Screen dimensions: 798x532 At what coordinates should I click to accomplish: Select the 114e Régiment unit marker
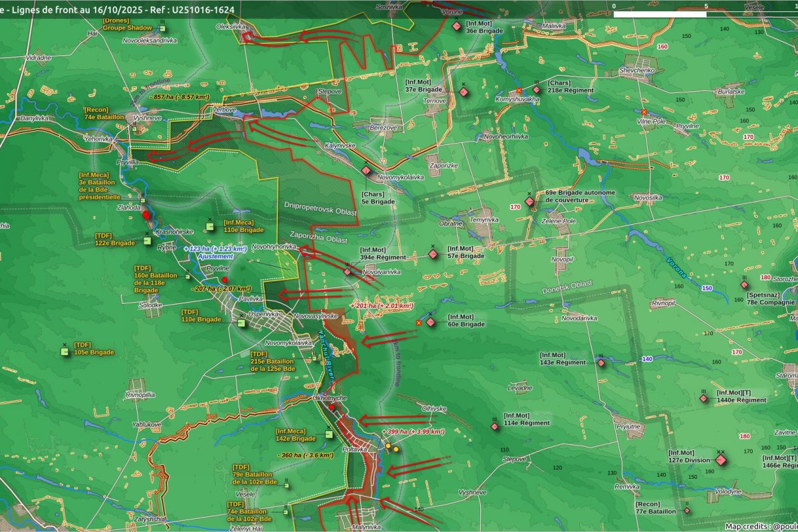pos(495,426)
